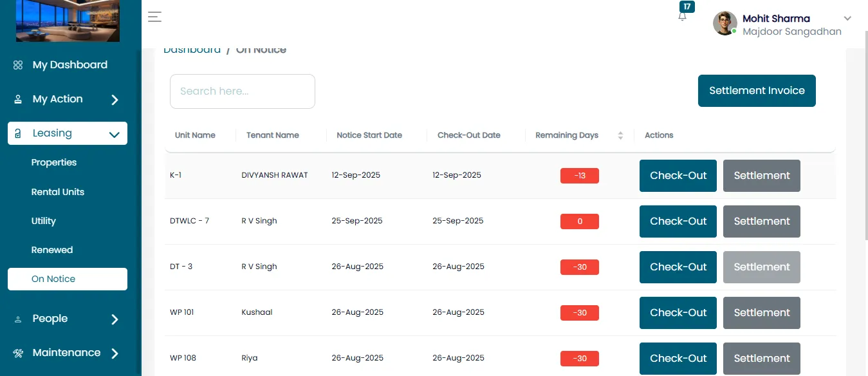
Task: Click the Unit Name column header
Action: point(195,135)
